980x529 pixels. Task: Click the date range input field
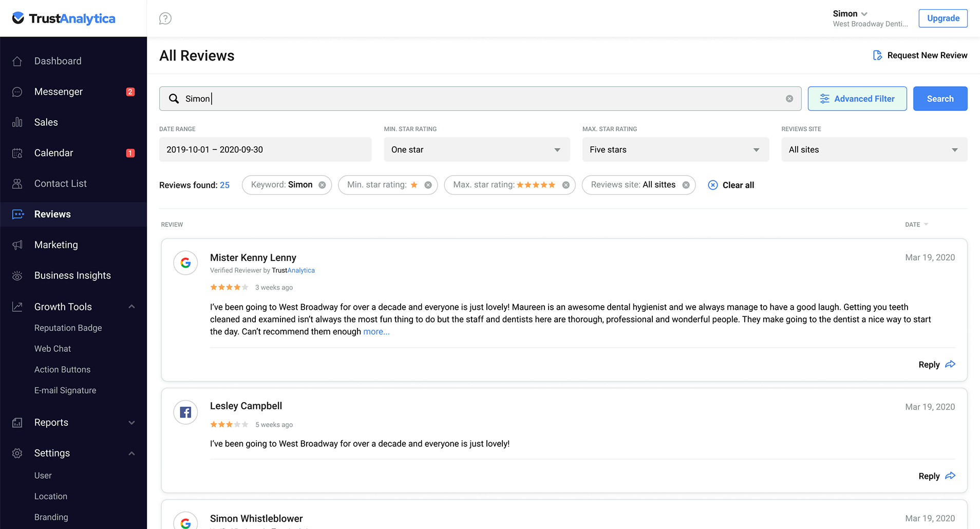pos(265,149)
